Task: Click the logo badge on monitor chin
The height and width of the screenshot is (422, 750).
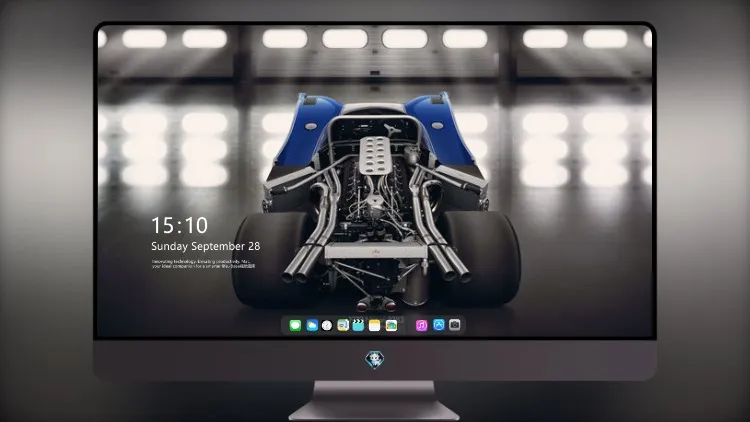Action: pos(375,360)
